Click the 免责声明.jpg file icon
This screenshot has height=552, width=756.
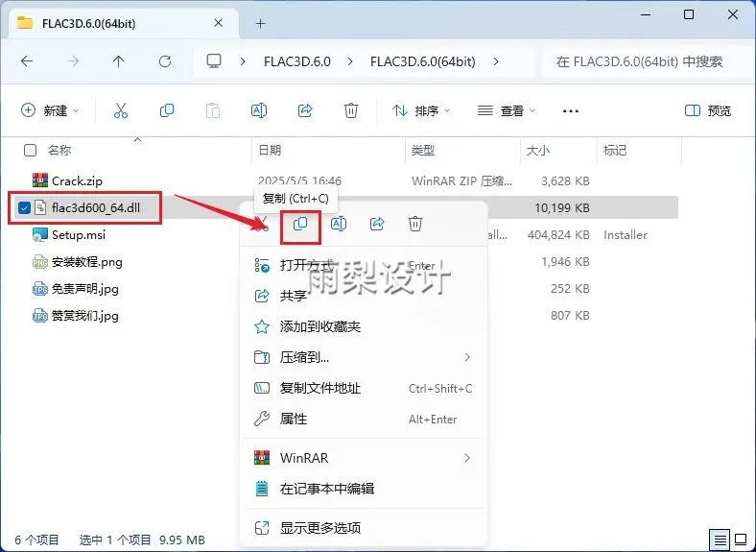(40, 289)
